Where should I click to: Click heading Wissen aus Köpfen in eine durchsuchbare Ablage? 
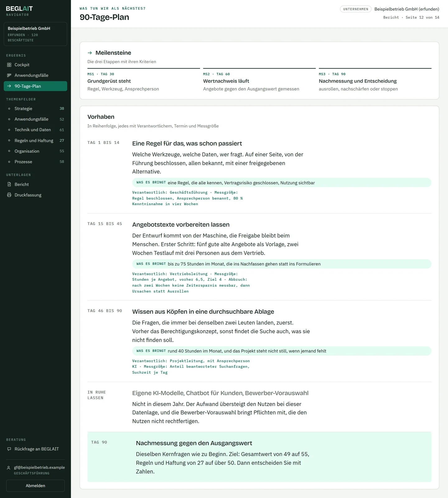(203, 311)
